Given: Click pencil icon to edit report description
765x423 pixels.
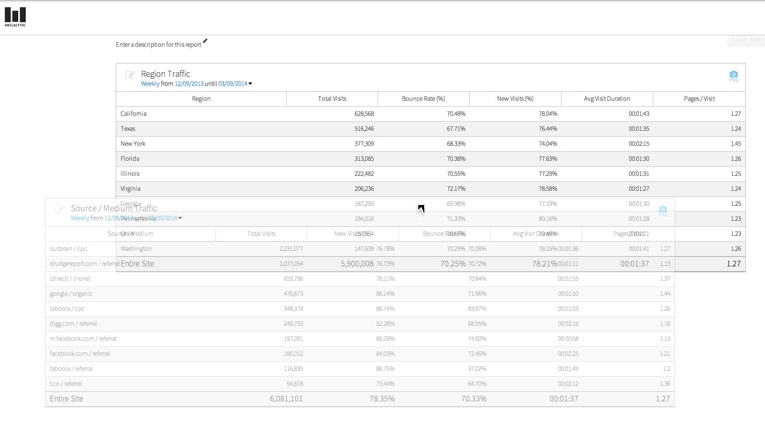Looking at the screenshot, I should click(x=205, y=42).
